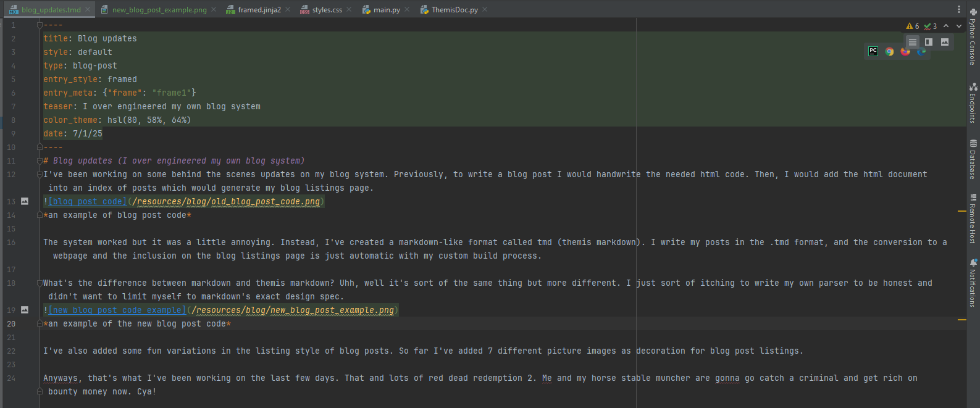Open the file in Edge browser
The image size is (980, 408).
coord(921,51)
